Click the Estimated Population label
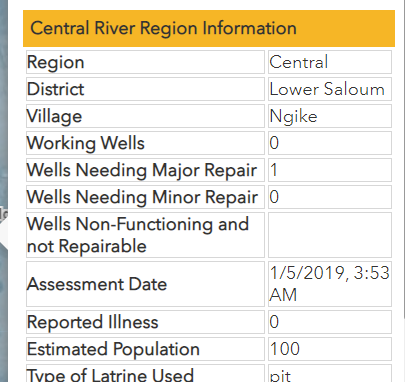Image resolution: width=405 pixels, height=382 pixels. 113,349
